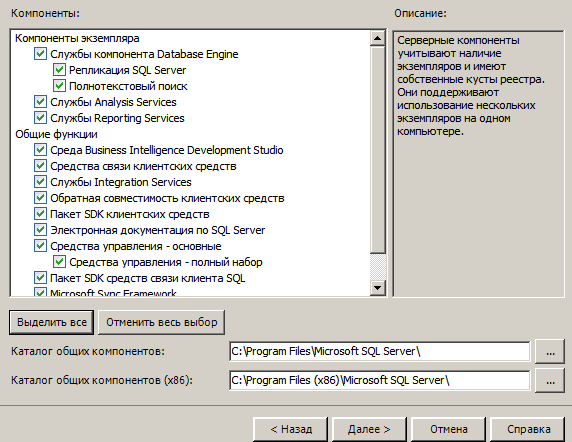Uncheck the Службы Analysis Services checkbox
This screenshot has height=442, width=572.
click(40, 102)
